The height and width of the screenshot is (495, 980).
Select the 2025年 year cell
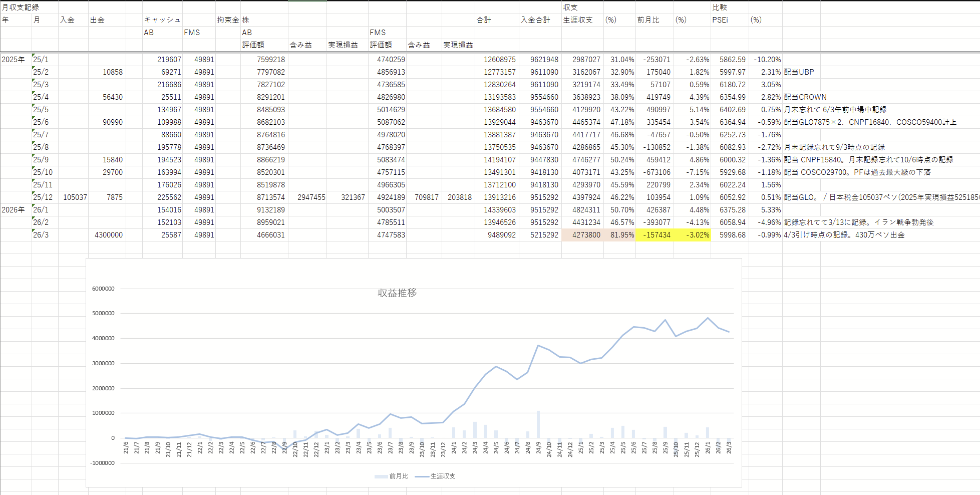tap(13, 60)
